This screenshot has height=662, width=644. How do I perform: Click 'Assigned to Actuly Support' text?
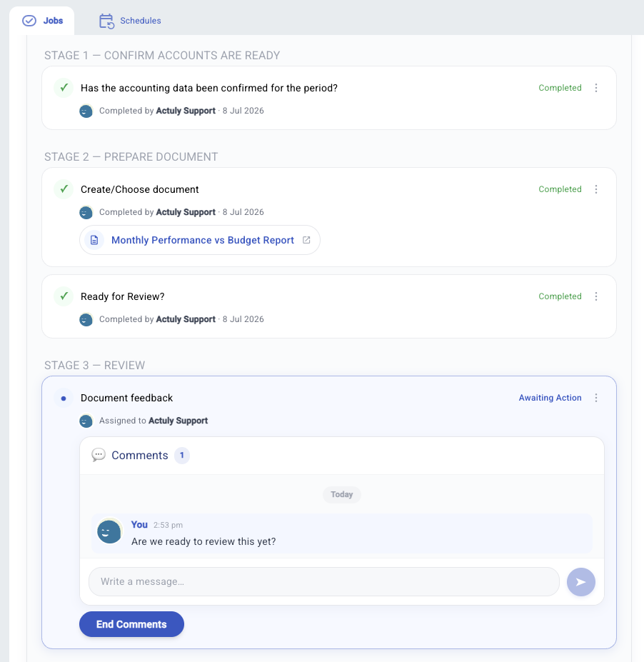click(x=154, y=421)
